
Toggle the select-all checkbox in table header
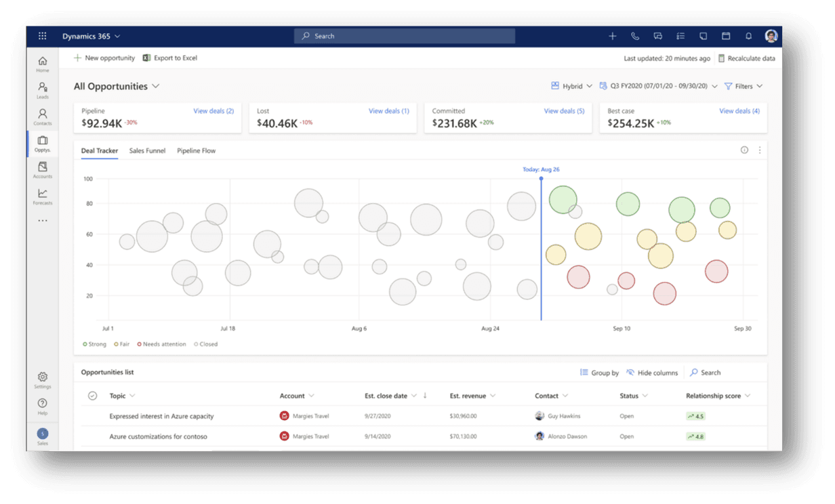93,396
